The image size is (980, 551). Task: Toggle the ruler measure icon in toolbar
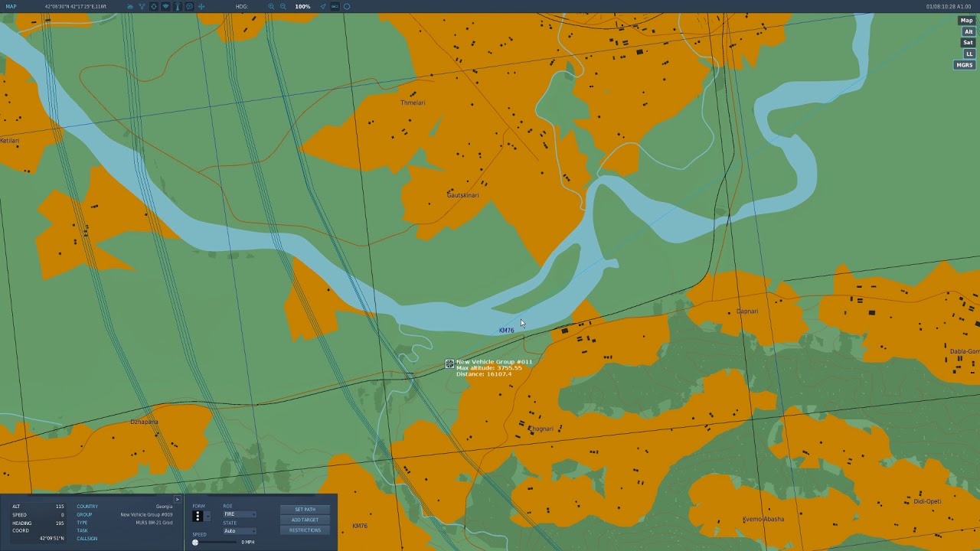(x=335, y=6)
